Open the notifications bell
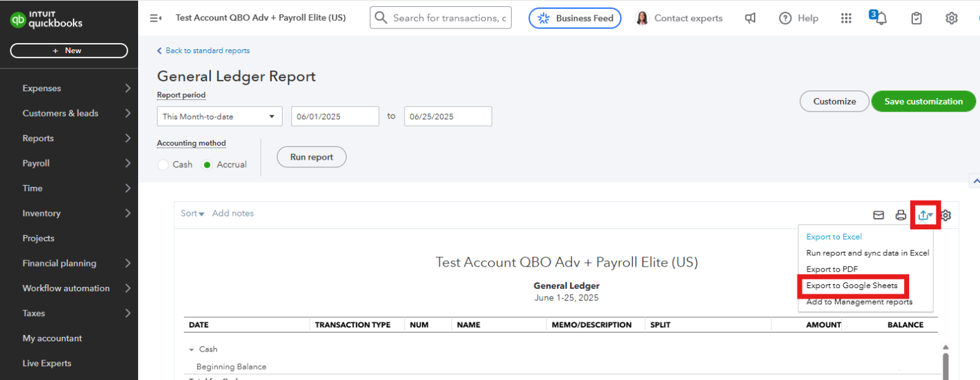The image size is (980, 380). [x=881, y=18]
